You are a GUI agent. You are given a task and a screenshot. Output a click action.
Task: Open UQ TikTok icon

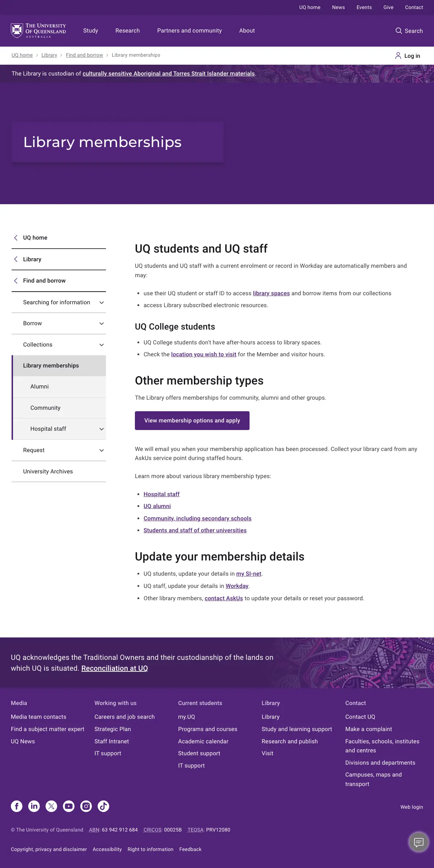click(x=103, y=806)
